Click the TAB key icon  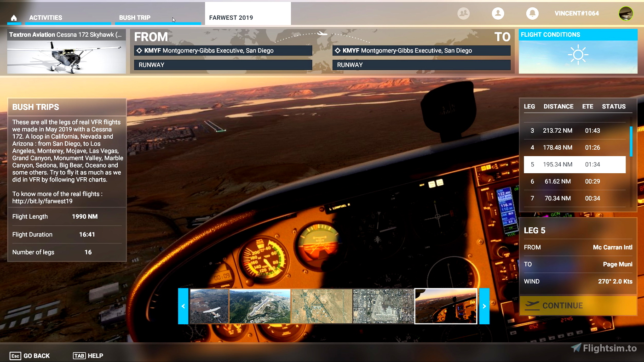click(x=79, y=356)
